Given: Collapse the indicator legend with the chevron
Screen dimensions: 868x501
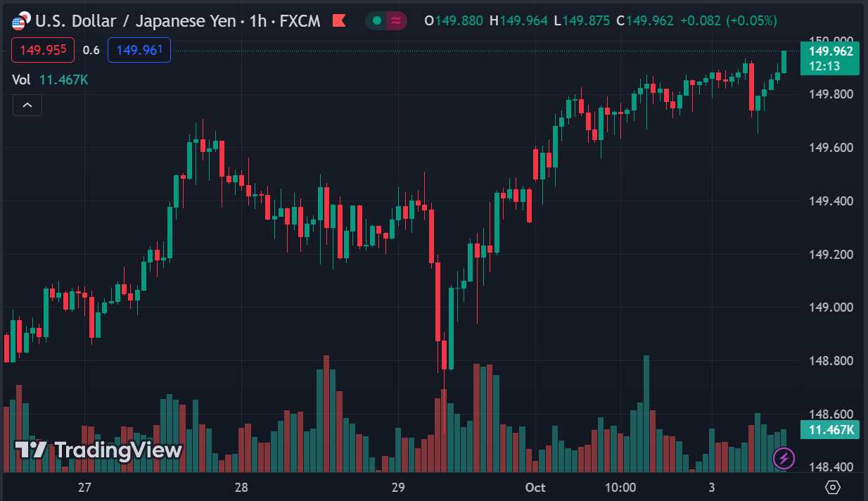Looking at the screenshot, I should tap(27, 106).
